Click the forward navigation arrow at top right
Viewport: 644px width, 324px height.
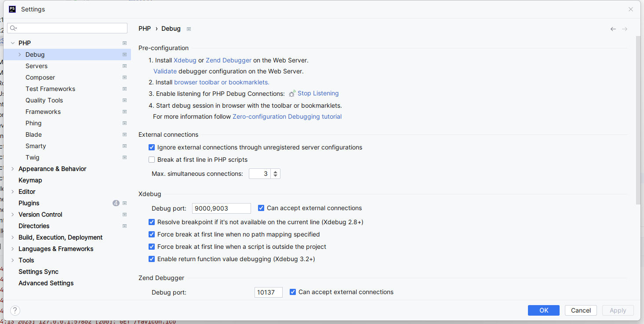tap(625, 29)
